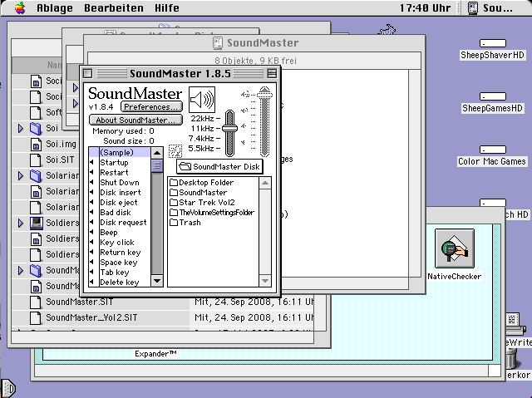
Task: Select the Space key event
Action: pos(119,263)
